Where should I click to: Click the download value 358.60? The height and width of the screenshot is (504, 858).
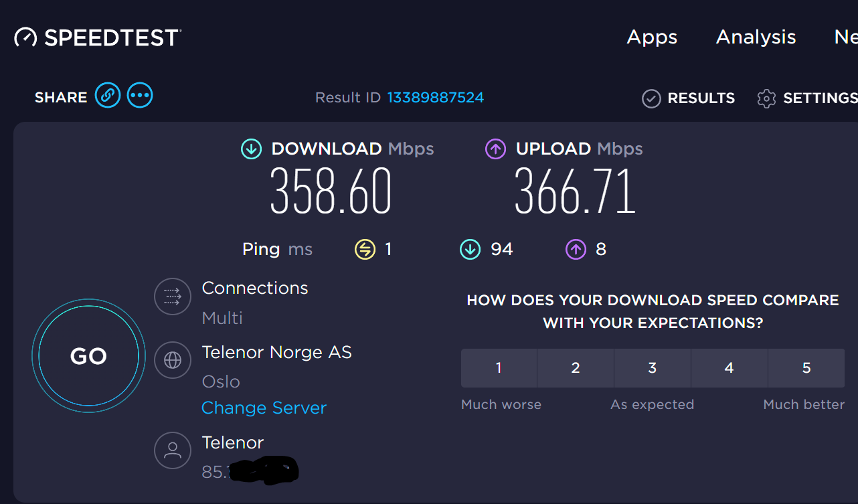click(331, 191)
